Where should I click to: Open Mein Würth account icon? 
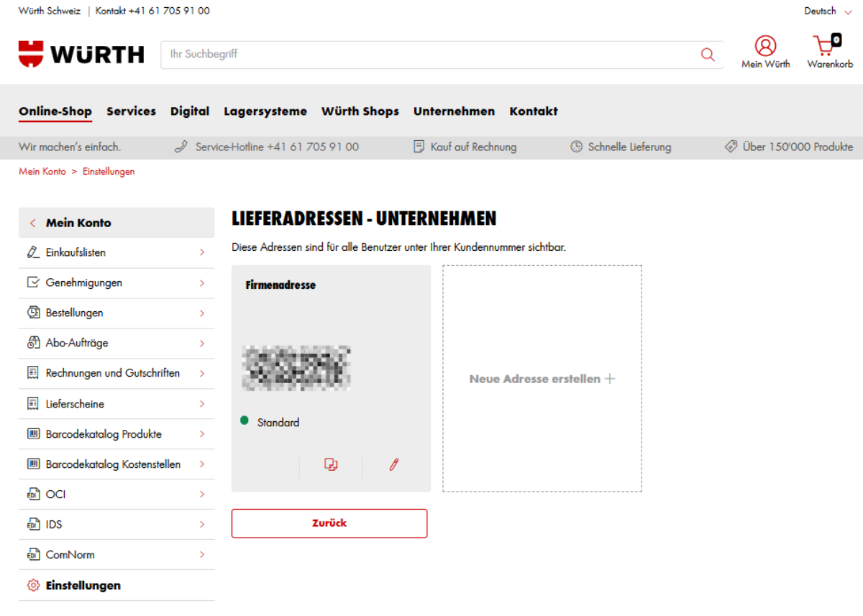click(766, 46)
